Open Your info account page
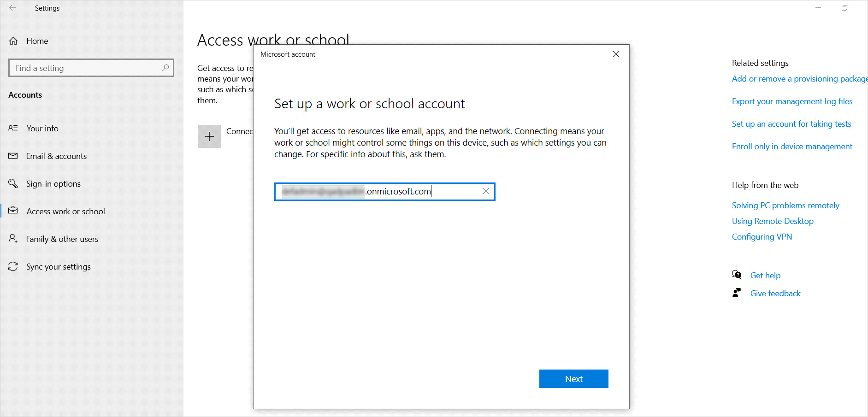 (42, 129)
